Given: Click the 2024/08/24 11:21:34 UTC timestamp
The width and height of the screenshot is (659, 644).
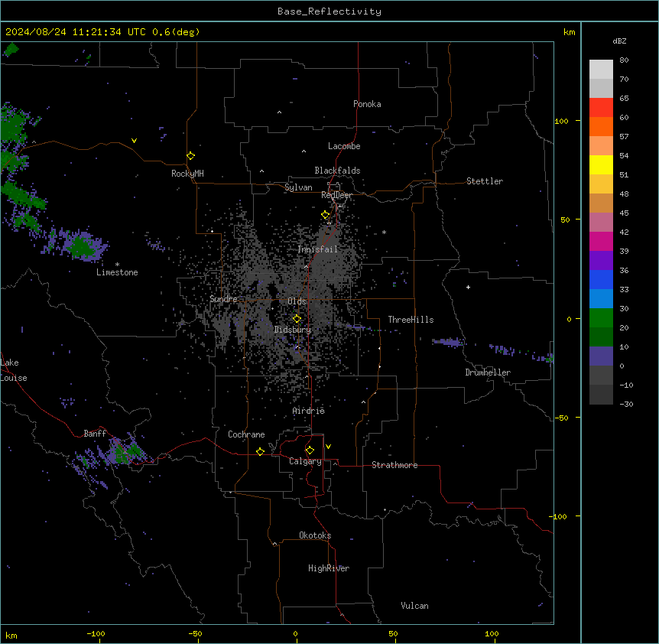Looking at the screenshot, I should 76,32.
